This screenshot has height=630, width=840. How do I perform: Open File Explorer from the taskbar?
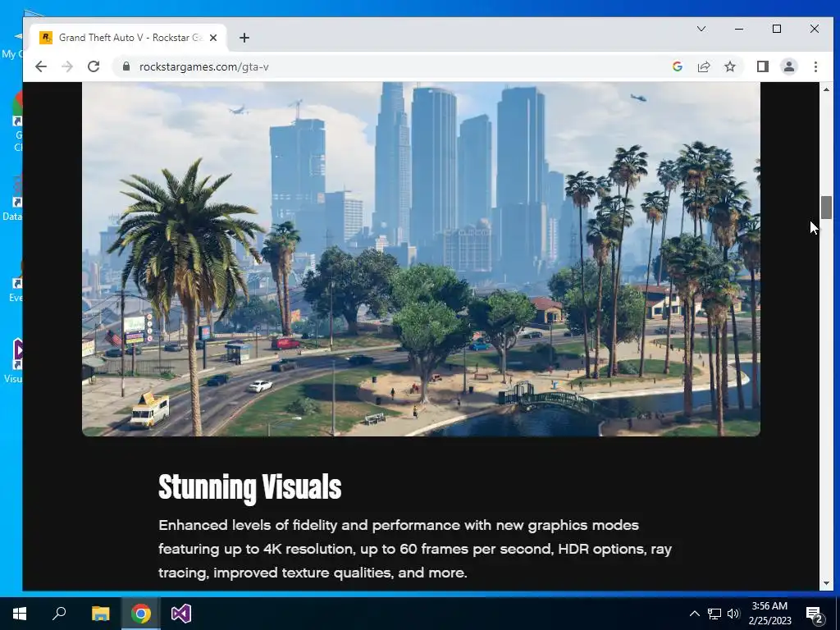100,614
